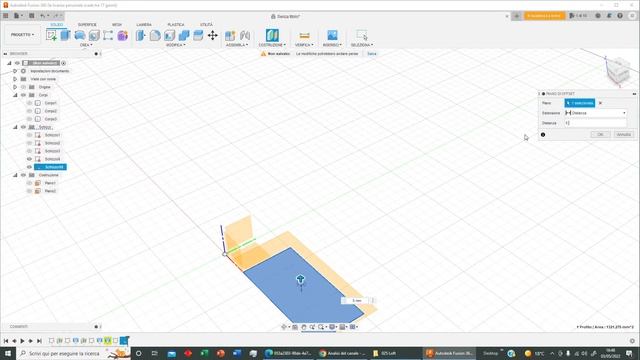This screenshot has height=360, width=640.
Task: Select the Schizzo5 browser item
Action: tap(51, 167)
